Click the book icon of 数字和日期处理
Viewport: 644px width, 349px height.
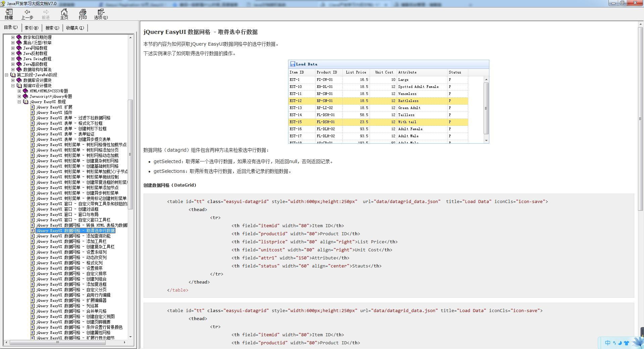[19, 37]
